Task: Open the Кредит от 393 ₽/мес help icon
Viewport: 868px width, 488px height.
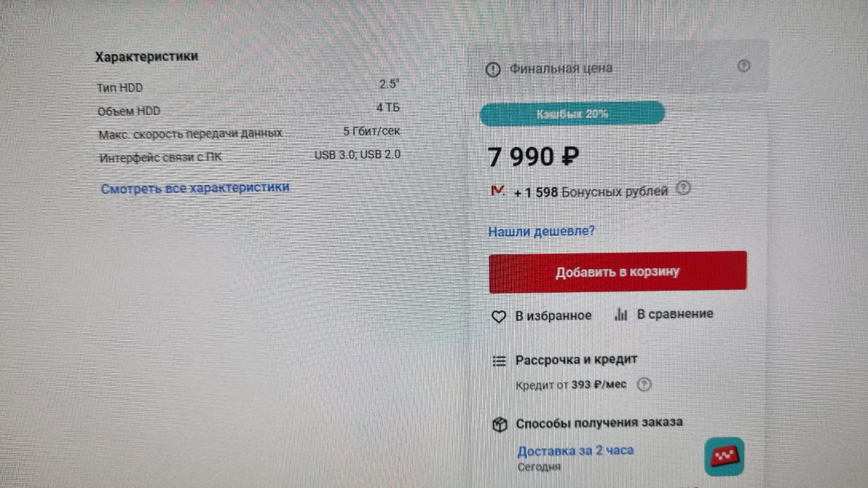Action: (x=644, y=384)
